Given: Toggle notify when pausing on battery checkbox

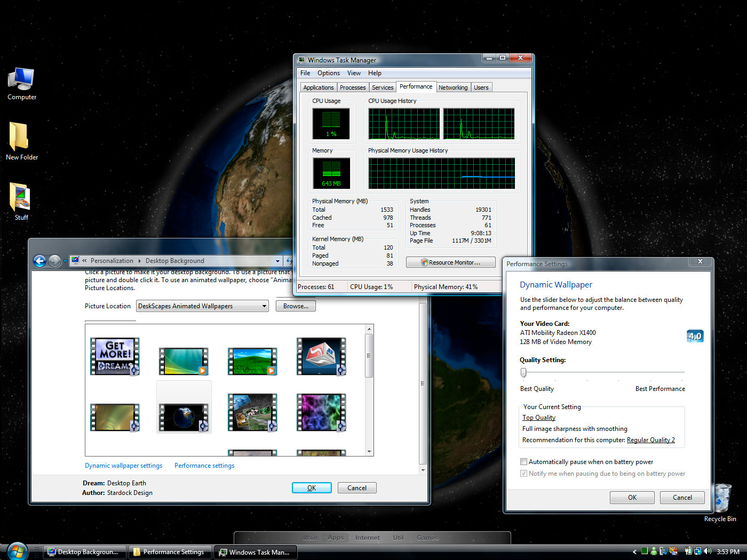Looking at the screenshot, I should pyautogui.click(x=524, y=474).
